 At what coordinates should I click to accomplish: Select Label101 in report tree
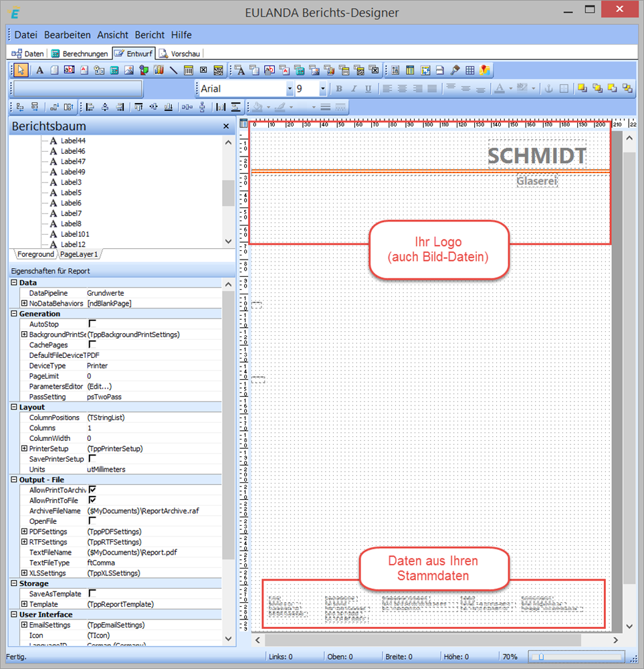pyautogui.click(x=75, y=233)
